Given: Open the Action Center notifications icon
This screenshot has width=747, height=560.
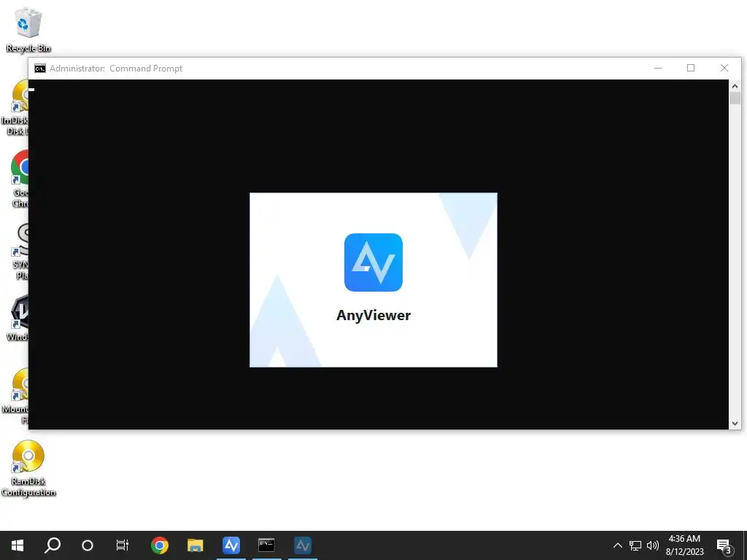Looking at the screenshot, I should [724, 545].
